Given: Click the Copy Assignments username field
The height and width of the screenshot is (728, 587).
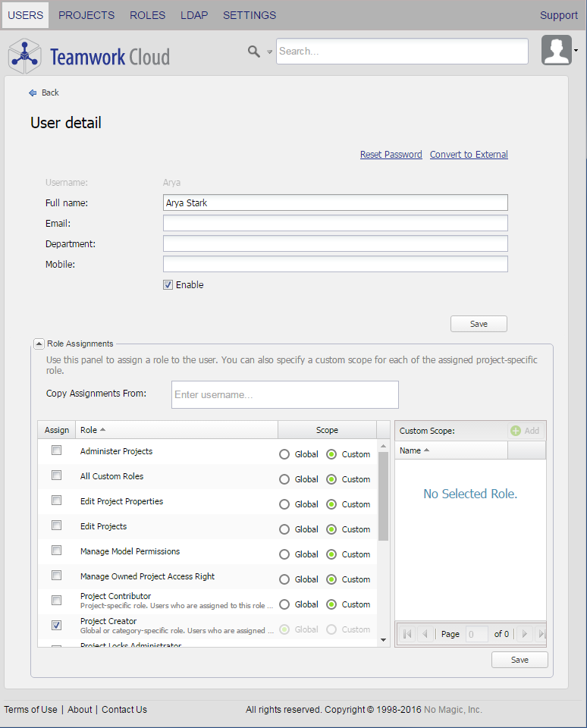Looking at the screenshot, I should [284, 394].
